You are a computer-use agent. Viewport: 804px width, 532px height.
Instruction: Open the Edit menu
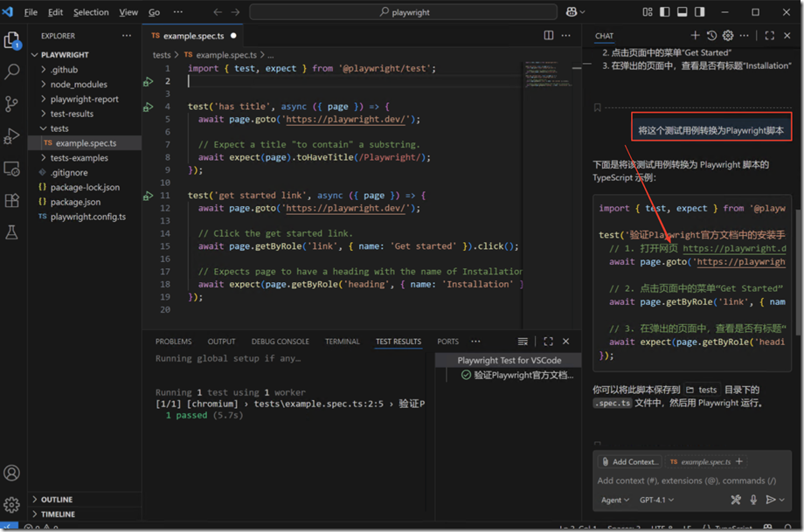coord(55,11)
